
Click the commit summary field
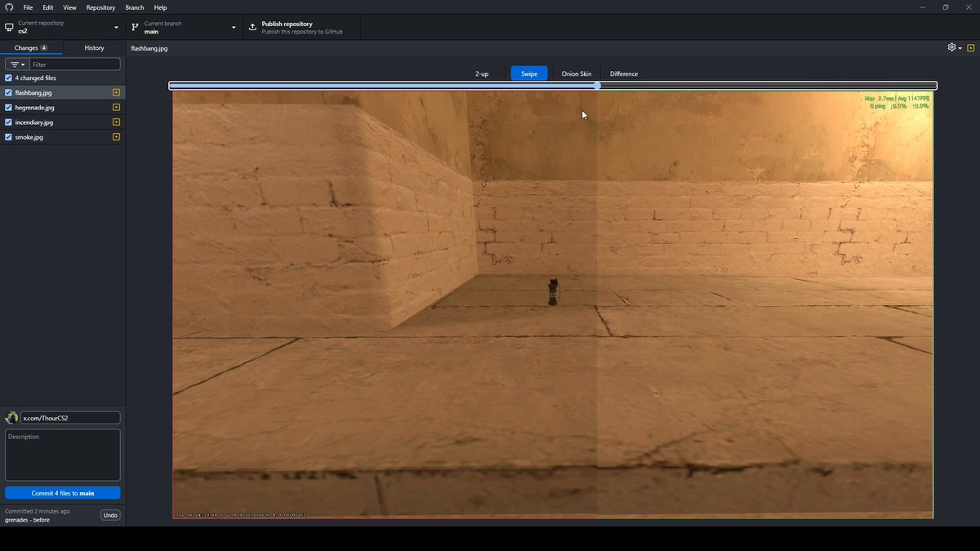point(70,417)
